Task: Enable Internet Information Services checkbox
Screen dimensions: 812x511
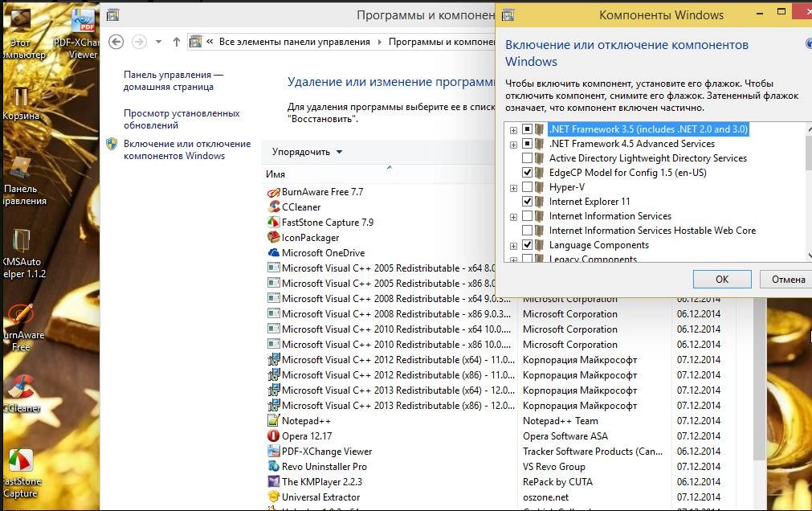Action: 527,216
